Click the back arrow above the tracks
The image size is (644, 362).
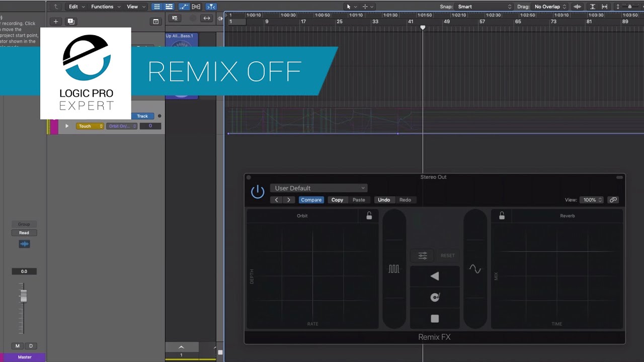click(x=56, y=7)
